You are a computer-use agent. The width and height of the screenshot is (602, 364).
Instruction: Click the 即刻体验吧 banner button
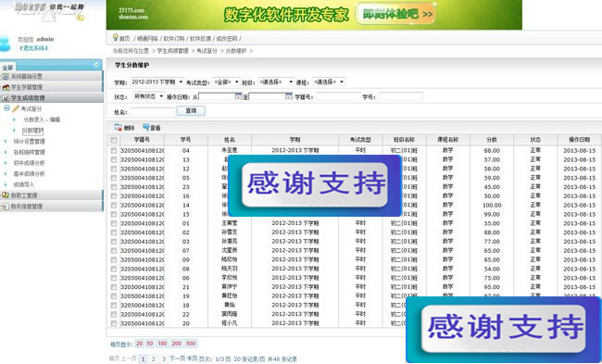(395, 14)
